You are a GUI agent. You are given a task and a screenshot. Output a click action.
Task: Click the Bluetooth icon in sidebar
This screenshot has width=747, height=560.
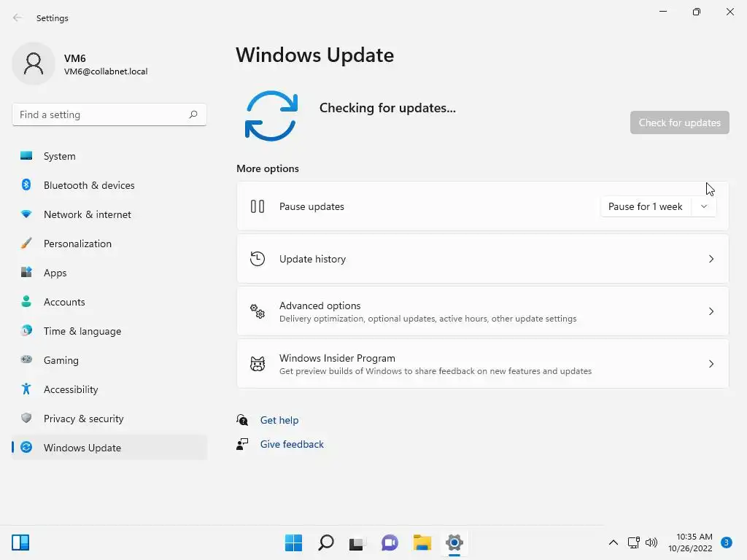pos(26,184)
